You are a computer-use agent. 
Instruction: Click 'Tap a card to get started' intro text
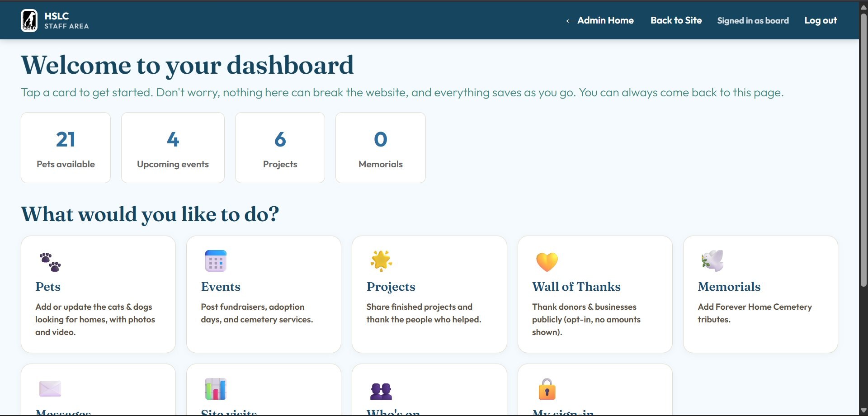click(402, 93)
